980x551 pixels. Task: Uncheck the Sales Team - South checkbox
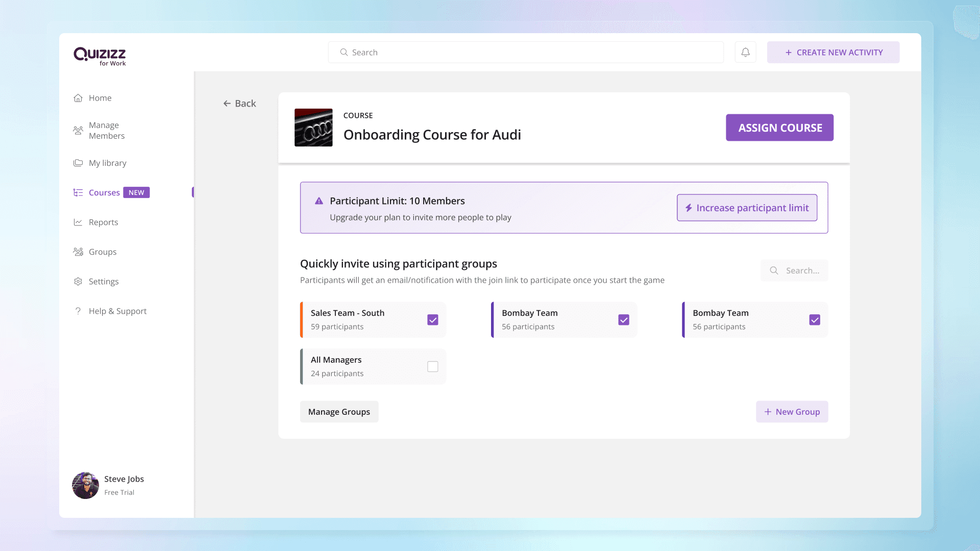pyautogui.click(x=432, y=320)
